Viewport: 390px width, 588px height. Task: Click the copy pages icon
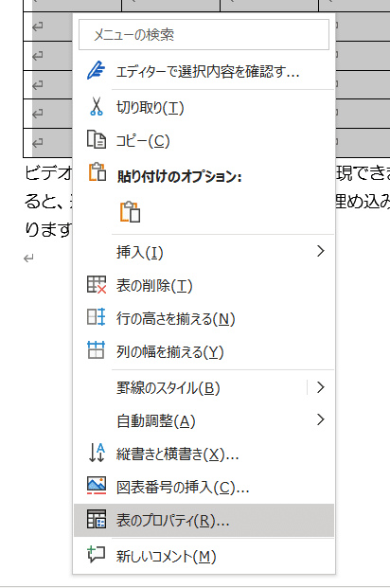coord(97,139)
